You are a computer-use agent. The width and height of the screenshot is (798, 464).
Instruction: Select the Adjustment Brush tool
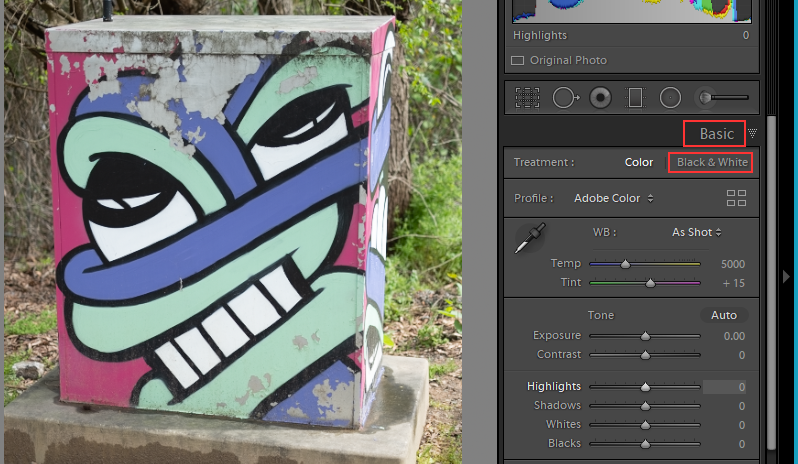click(721, 97)
